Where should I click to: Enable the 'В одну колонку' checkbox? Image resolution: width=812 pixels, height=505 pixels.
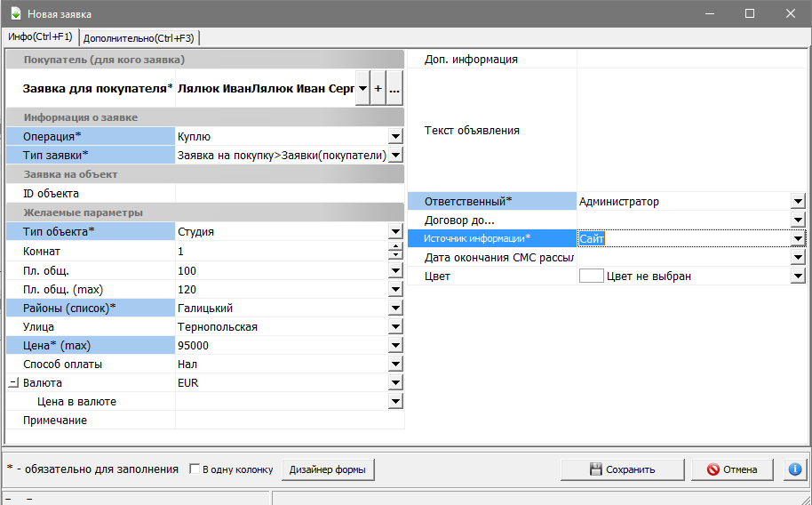(x=195, y=469)
